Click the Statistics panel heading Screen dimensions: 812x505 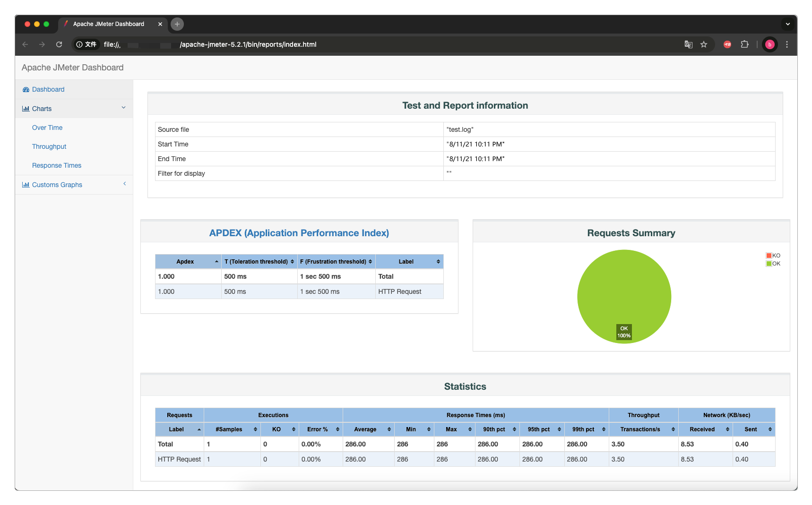tap(465, 386)
